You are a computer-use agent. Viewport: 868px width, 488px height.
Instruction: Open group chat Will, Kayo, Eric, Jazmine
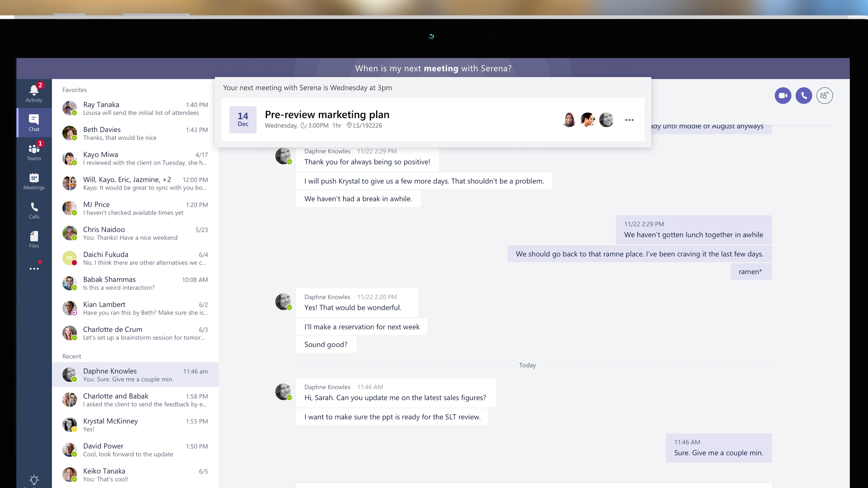click(135, 183)
